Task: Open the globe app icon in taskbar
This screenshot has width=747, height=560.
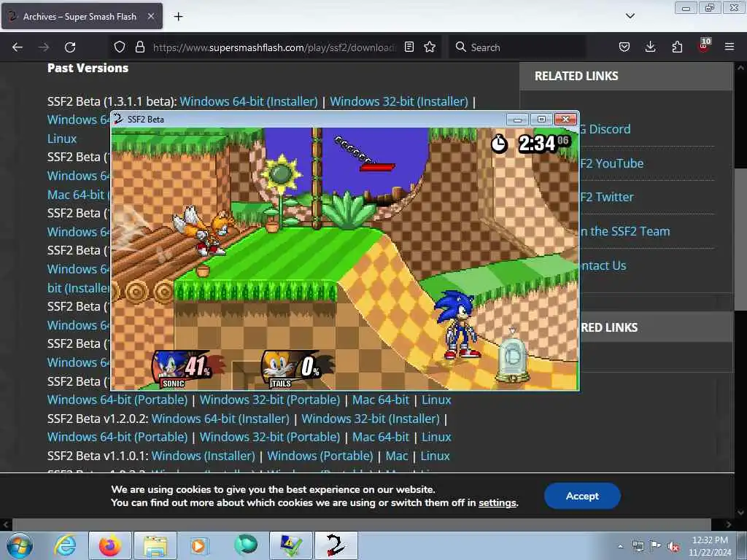Action: (x=245, y=545)
